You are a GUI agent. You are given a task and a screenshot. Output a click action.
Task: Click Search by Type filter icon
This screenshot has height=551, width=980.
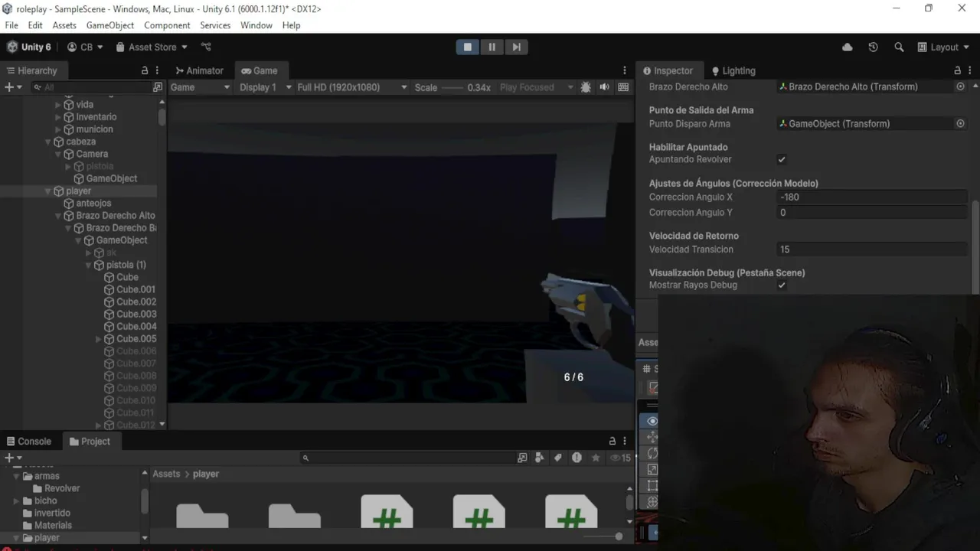tap(540, 458)
